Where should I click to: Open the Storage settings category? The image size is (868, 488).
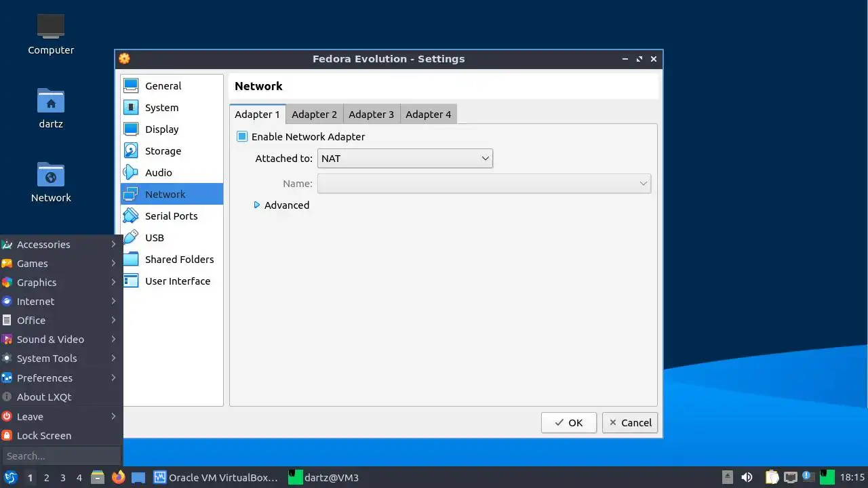point(172,151)
